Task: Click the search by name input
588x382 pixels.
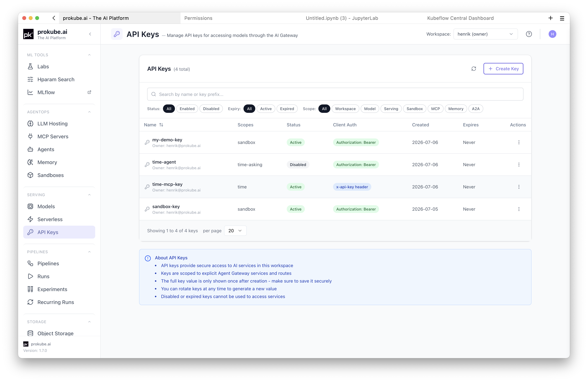Action: coord(335,94)
